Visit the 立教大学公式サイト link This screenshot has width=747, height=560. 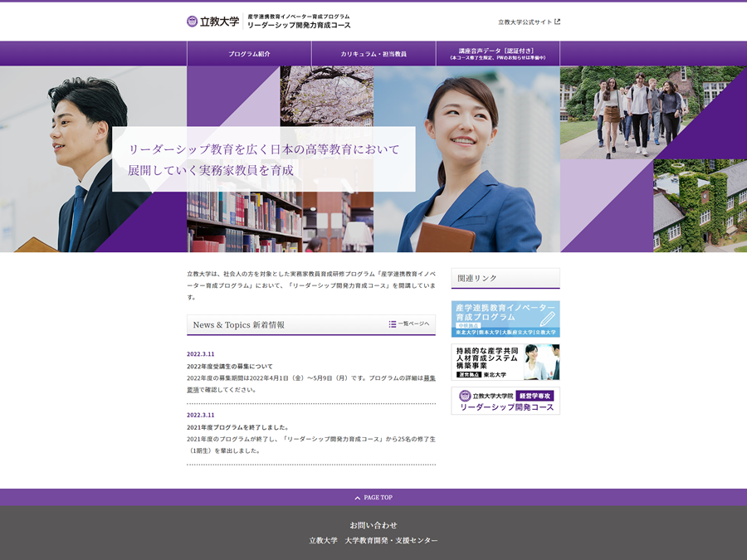click(529, 22)
